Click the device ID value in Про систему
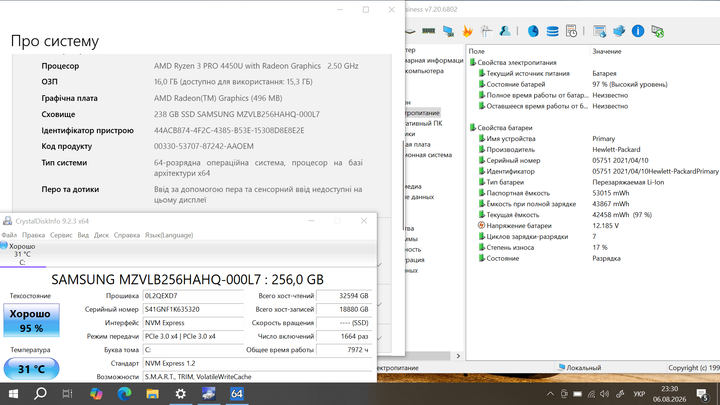The height and width of the screenshot is (405, 720). tap(229, 130)
